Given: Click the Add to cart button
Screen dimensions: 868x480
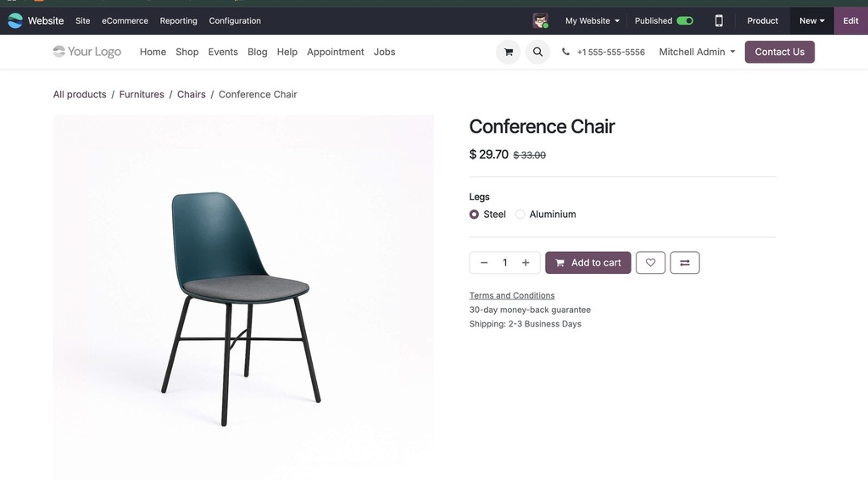Looking at the screenshot, I should (x=588, y=262).
